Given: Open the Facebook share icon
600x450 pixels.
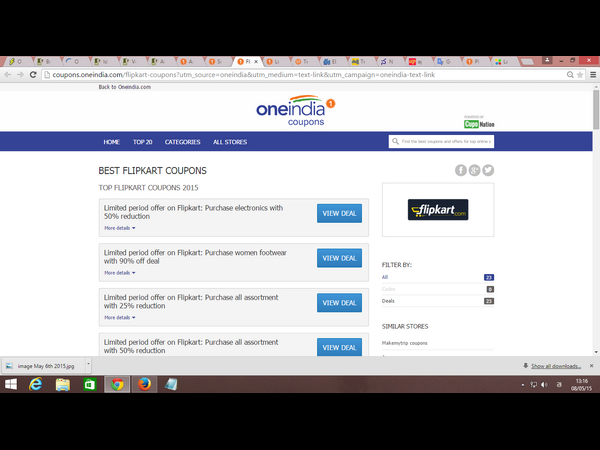Looking at the screenshot, I should (461, 170).
